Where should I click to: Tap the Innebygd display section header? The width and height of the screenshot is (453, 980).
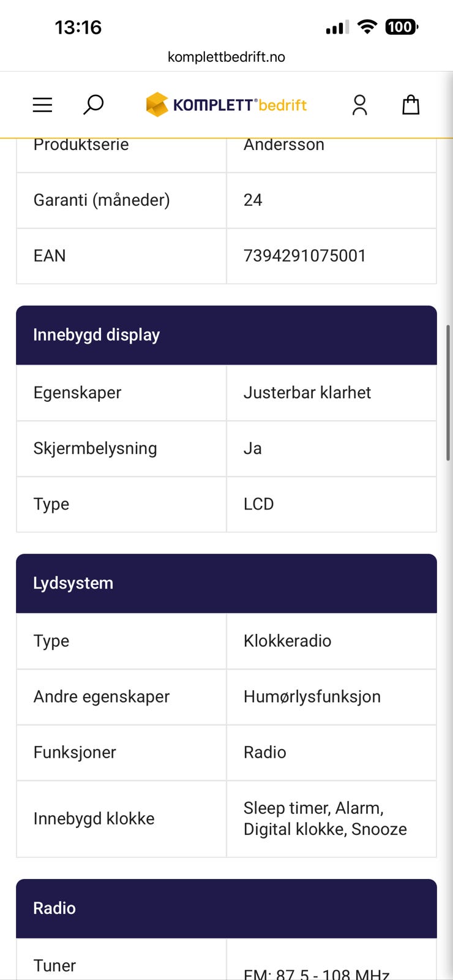pos(226,335)
